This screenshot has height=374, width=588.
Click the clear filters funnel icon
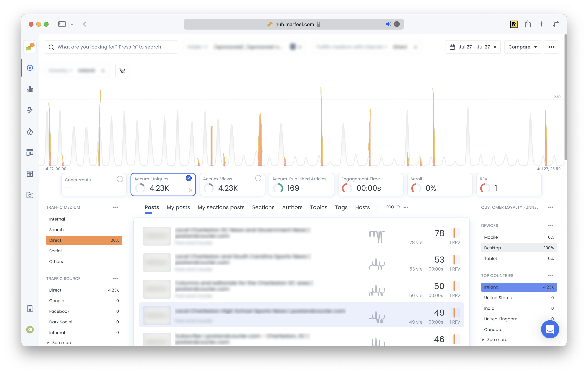pos(122,71)
